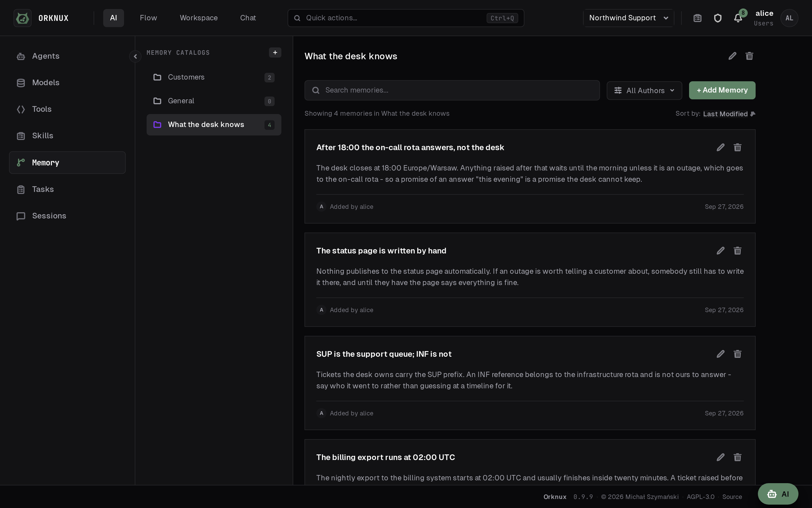The width and height of the screenshot is (812, 508).
Task: Open the Northwind Support workspace dropdown
Action: 628,18
